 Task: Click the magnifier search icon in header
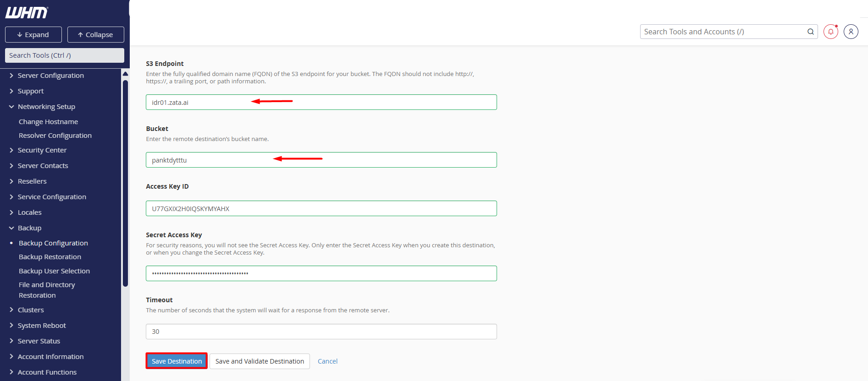[810, 32]
